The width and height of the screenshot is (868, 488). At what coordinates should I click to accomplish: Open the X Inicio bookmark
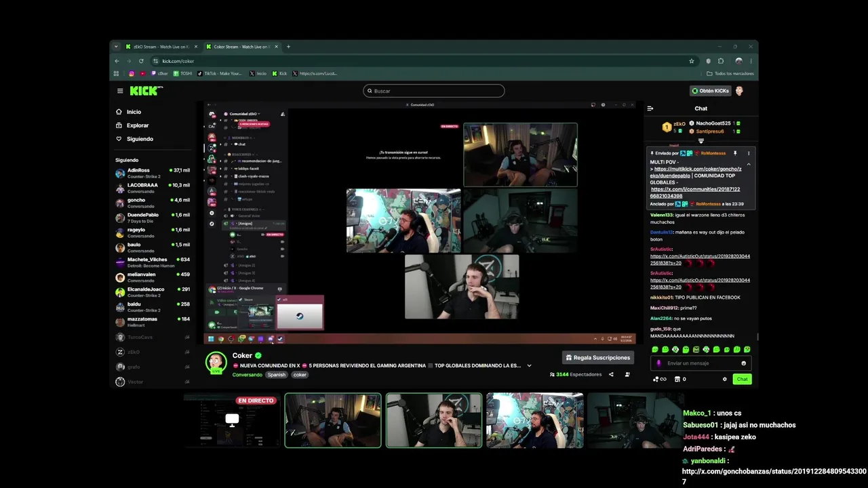pos(258,73)
